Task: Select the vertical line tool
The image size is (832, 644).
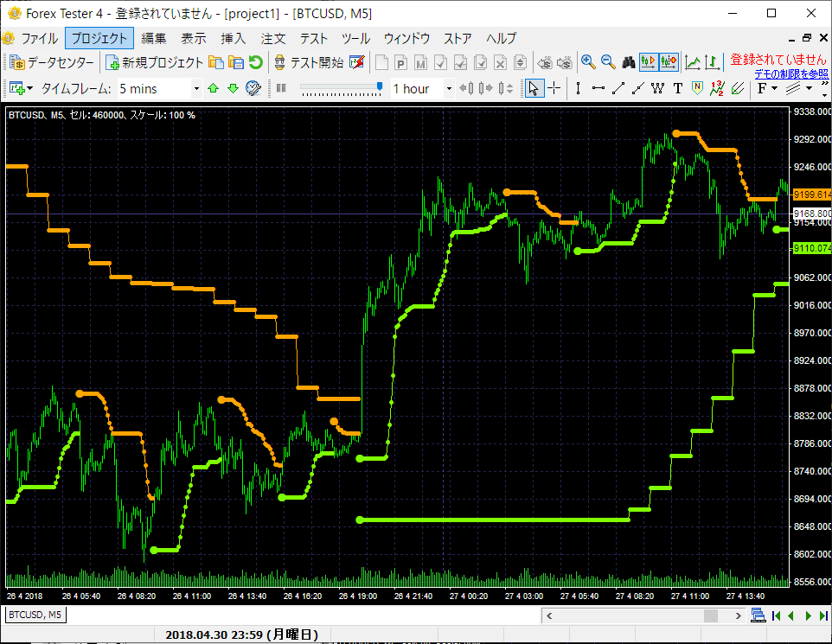Action: (x=579, y=88)
